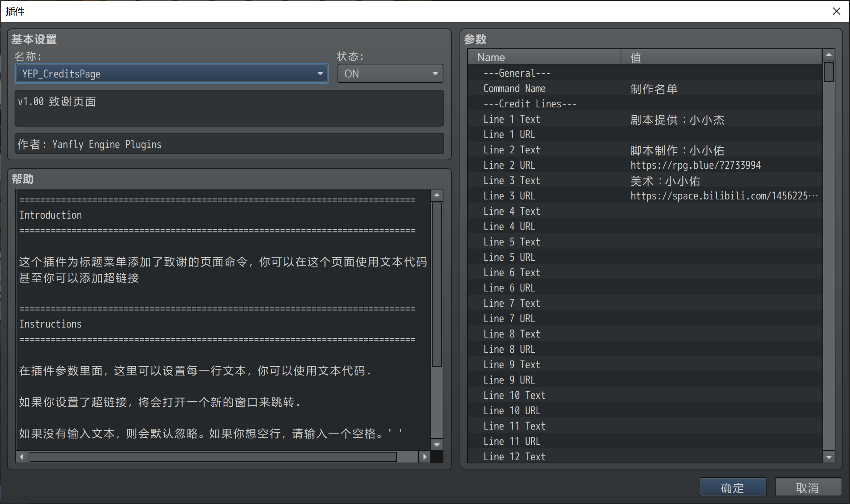
Task: Click the 值 column header
Action: pyautogui.click(x=722, y=57)
